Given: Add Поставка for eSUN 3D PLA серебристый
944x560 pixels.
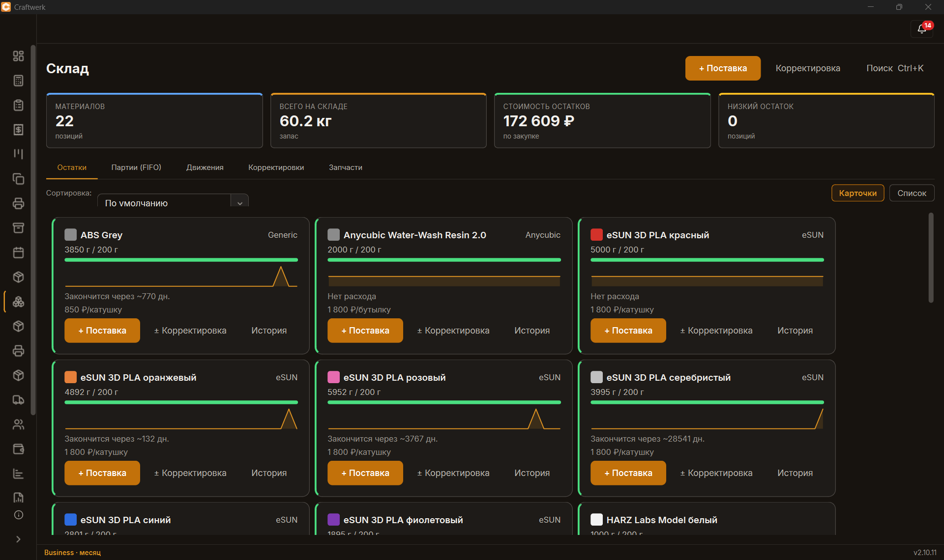Looking at the screenshot, I should tap(628, 473).
